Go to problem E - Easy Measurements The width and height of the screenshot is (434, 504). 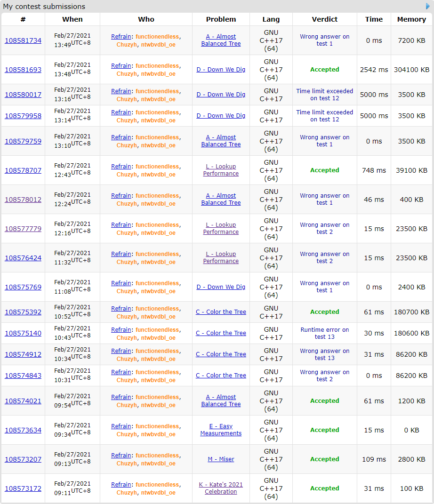click(x=221, y=430)
